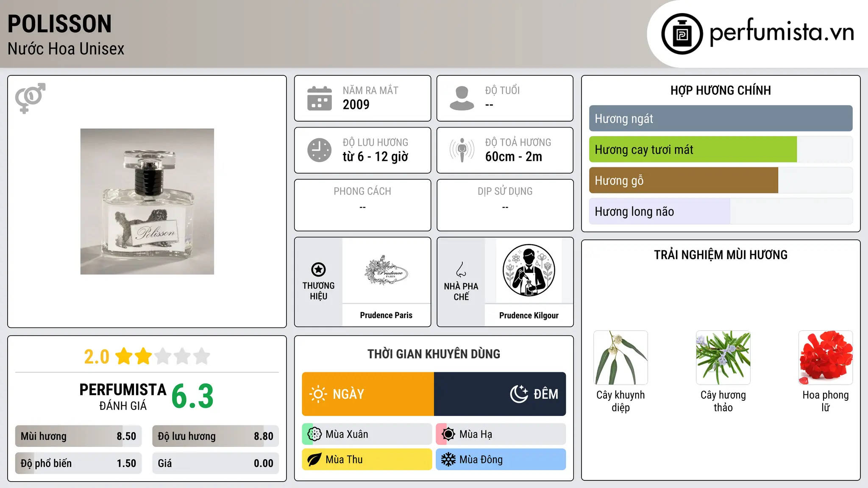The width and height of the screenshot is (868, 488).
Task: Click the leaf icon for Mùa Thu
Action: [x=314, y=460]
